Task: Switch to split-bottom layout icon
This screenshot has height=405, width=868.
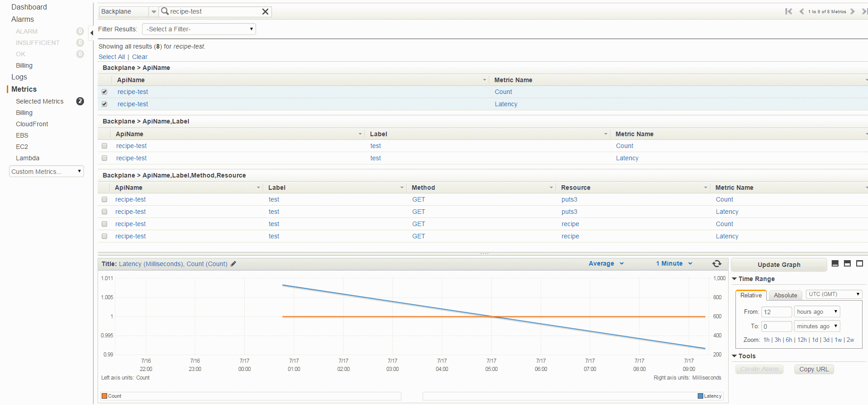Action: (835, 263)
